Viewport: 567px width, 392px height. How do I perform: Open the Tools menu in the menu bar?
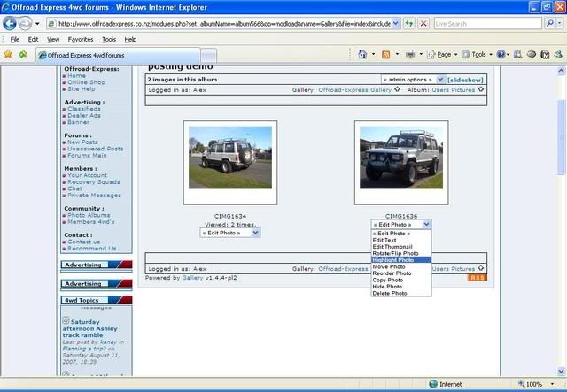pos(109,40)
